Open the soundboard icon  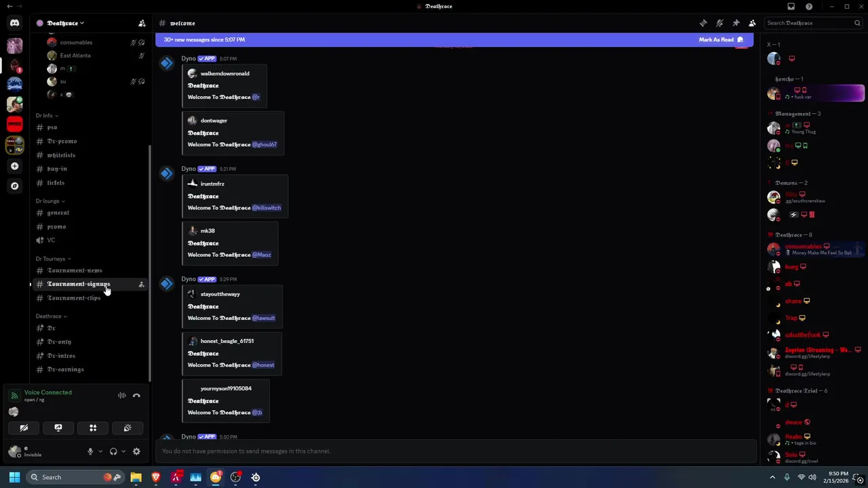(127, 428)
